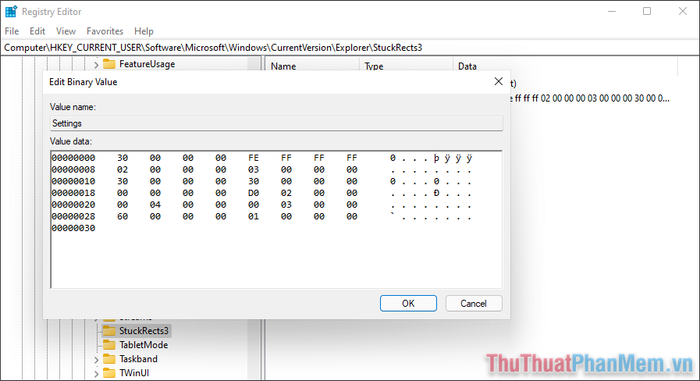Select the StuckRects3 key
Screen dimensions: 700x381
coord(144,331)
